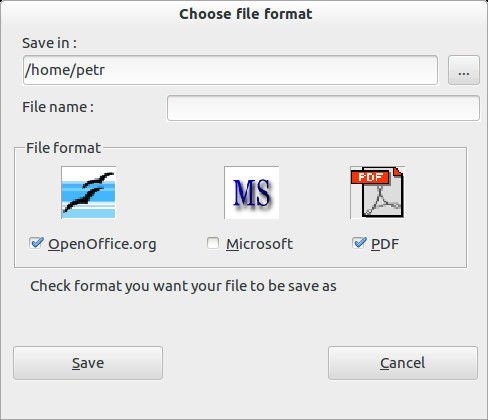This screenshot has height=420, width=488.
Task: Click the blue MS Microsoft format icon
Action: coord(251,192)
